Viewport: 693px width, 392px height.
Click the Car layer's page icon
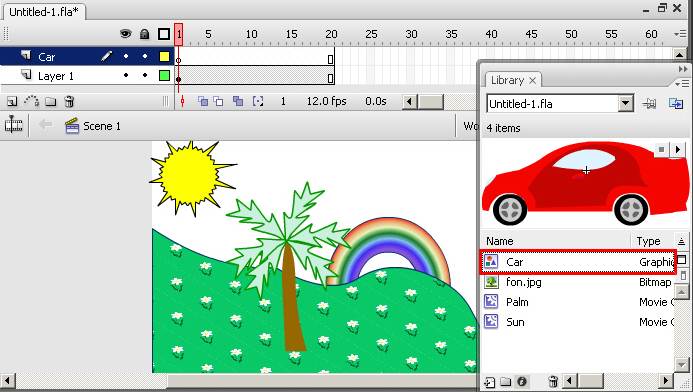click(x=26, y=56)
